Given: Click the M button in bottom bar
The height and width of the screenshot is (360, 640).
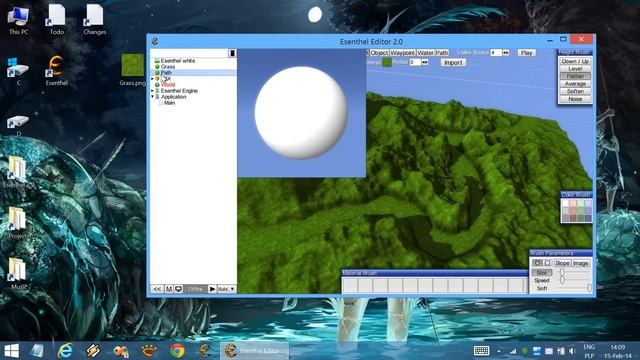Looking at the screenshot, I should click(169, 289).
